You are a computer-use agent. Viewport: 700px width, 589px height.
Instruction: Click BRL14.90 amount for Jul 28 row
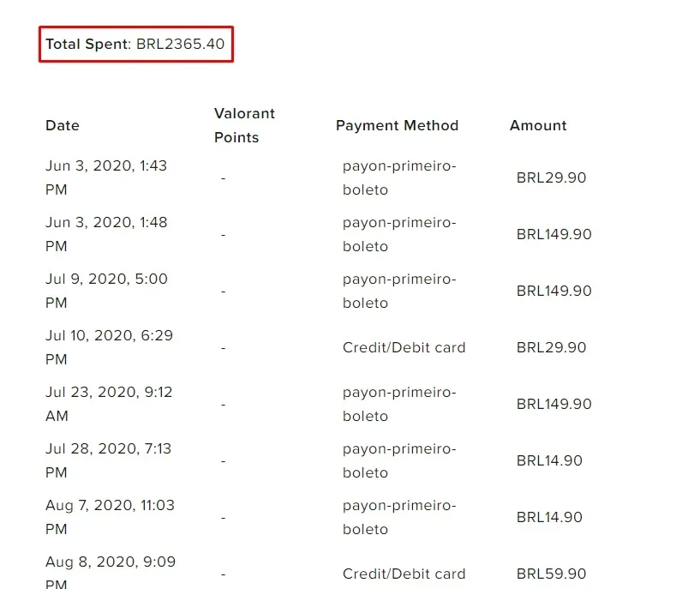tap(549, 461)
